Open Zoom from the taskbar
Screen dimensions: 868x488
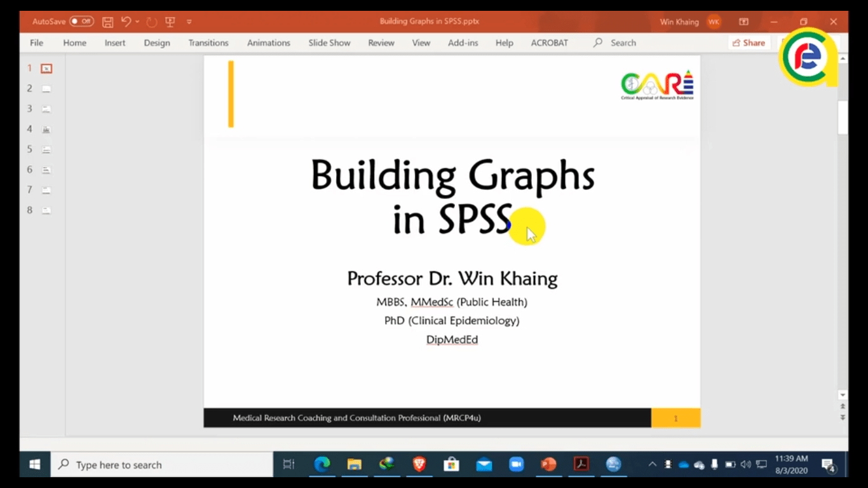(x=516, y=464)
